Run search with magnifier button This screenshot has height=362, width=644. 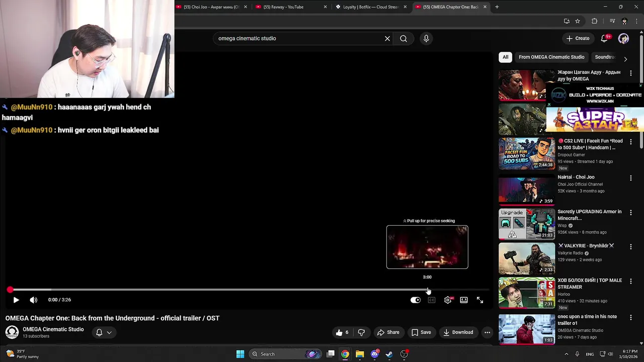tap(404, 38)
